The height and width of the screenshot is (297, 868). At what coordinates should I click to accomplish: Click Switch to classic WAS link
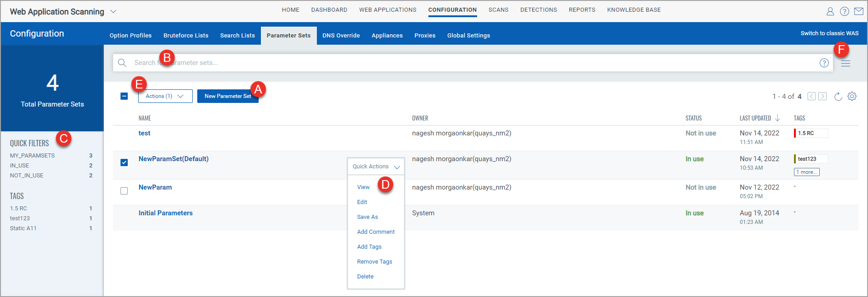[830, 33]
